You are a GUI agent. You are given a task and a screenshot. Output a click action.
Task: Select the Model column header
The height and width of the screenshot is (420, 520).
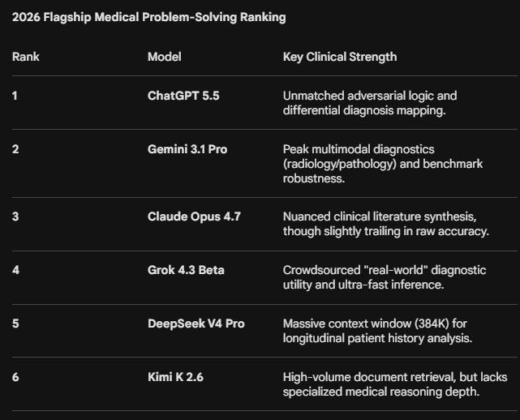point(164,57)
